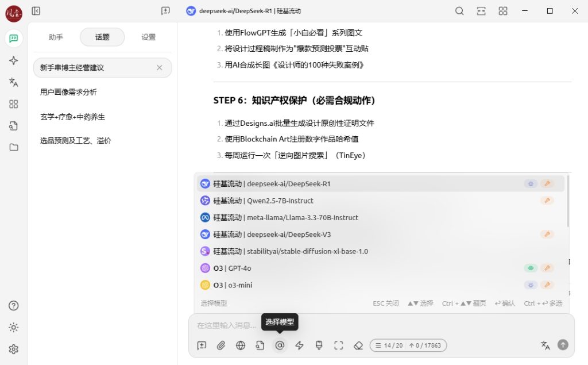Toggle the theme sun icon in sidebar

point(14,327)
